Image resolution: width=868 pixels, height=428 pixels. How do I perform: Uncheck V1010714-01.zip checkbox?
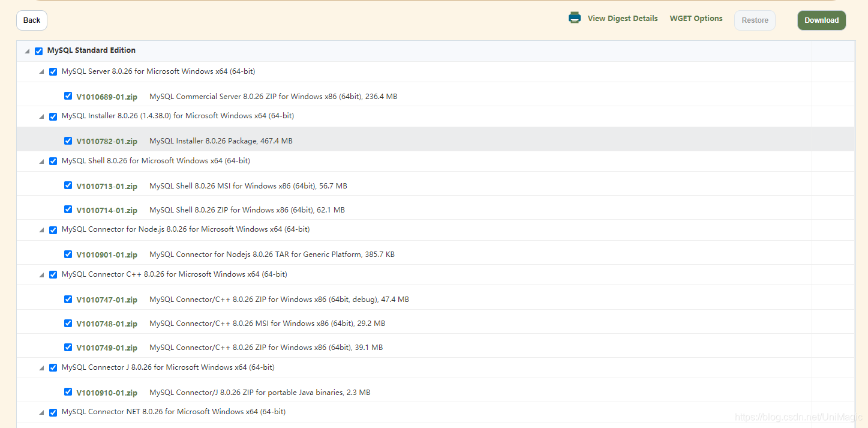[x=68, y=209]
